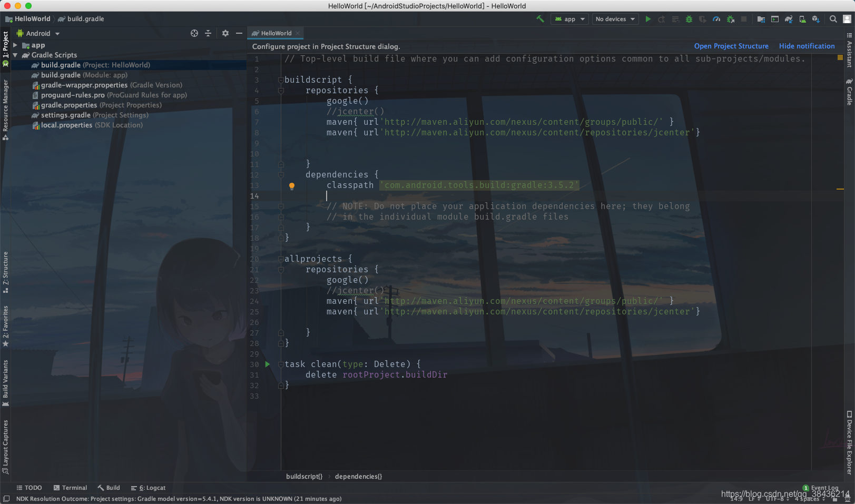Click the lightbulb quick-fix icon on line 13
The height and width of the screenshot is (504, 855).
[291, 185]
